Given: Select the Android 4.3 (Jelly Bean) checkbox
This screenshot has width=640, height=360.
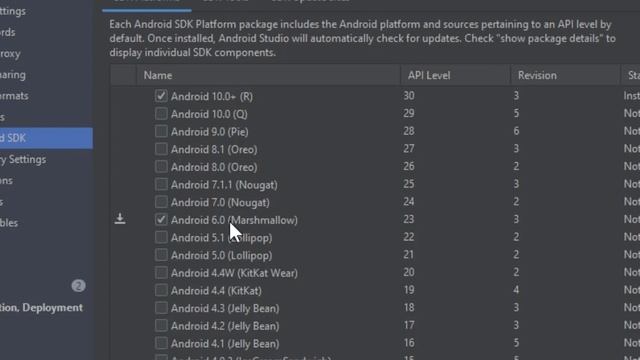Looking at the screenshot, I should click(x=161, y=308).
